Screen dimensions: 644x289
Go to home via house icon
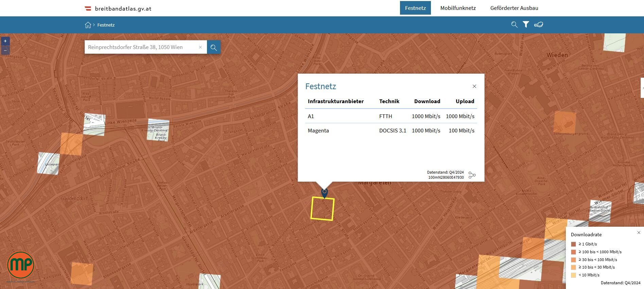click(88, 25)
